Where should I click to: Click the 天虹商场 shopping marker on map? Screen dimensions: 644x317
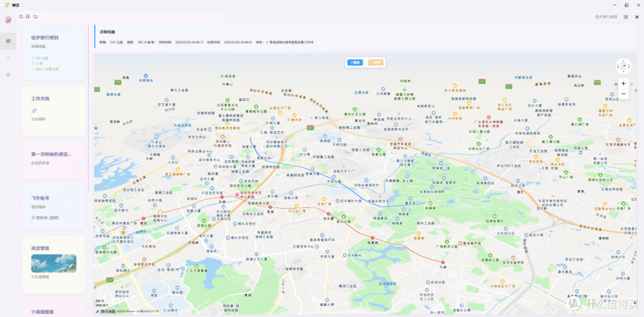click(147, 244)
